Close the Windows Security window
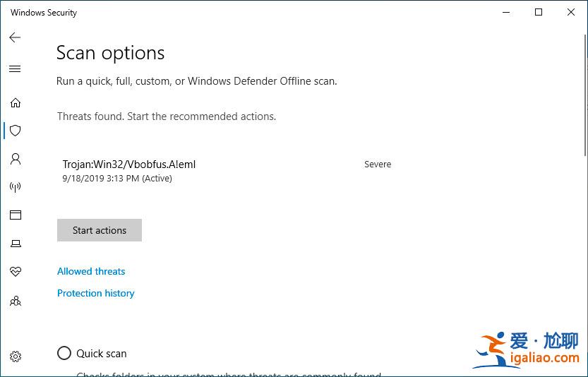588x377 pixels. (571, 13)
